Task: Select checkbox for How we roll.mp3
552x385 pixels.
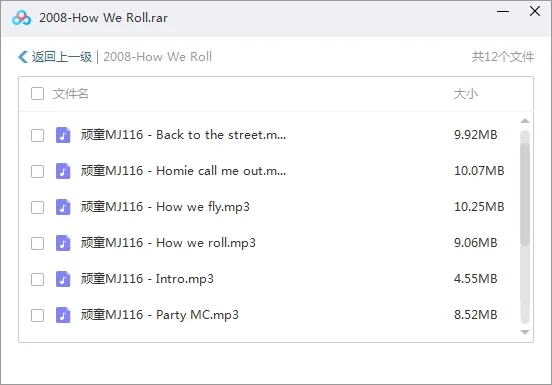Action: [x=37, y=243]
